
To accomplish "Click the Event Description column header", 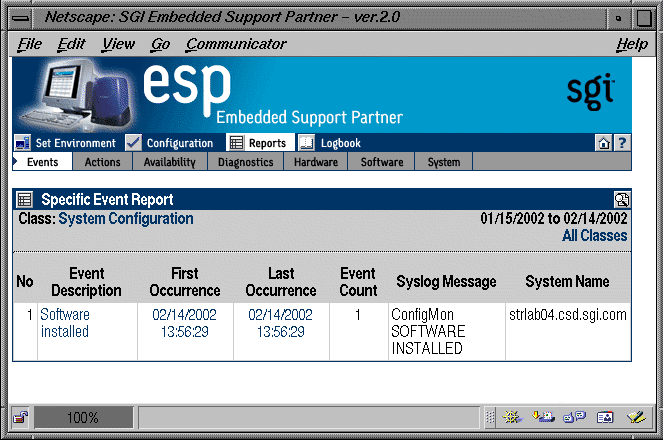I will coord(86,281).
